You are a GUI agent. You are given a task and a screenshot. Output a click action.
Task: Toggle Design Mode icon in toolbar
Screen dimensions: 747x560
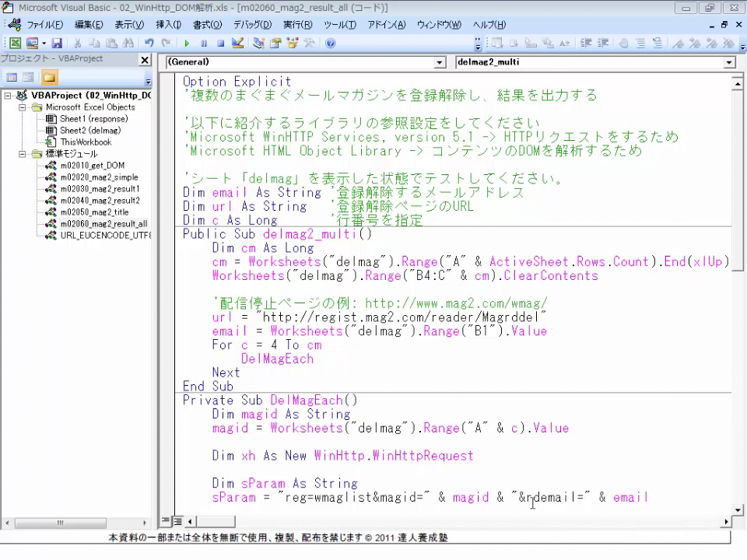(x=238, y=44)
